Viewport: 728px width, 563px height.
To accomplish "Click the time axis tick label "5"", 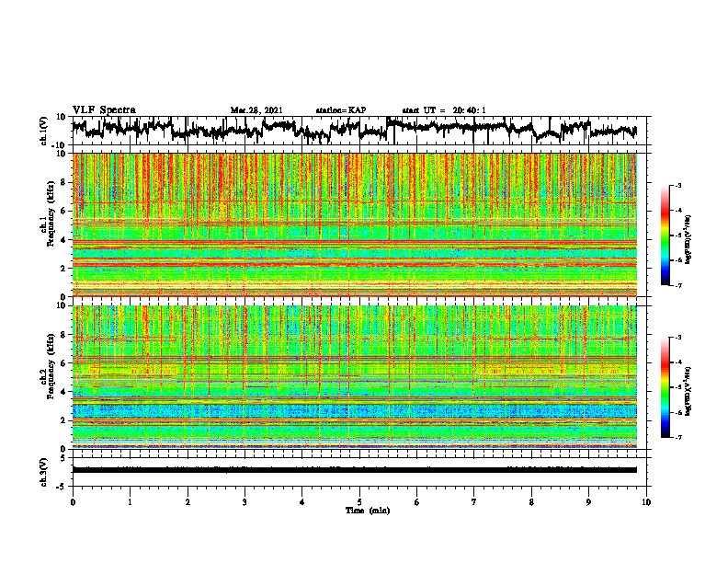I will (x=359, y=502).
